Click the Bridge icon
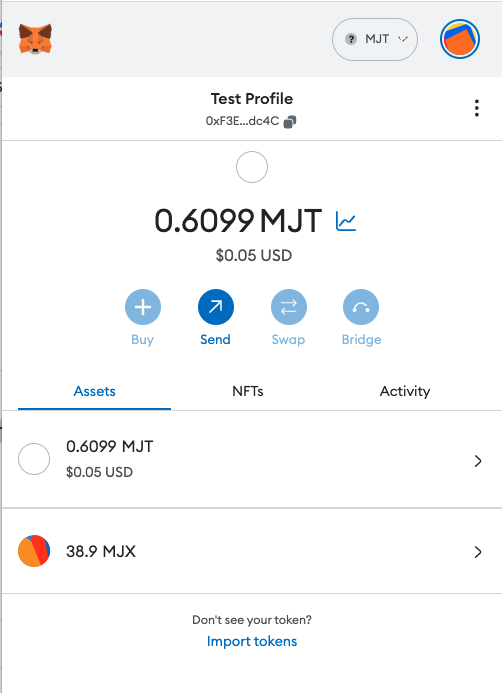The width and height of the screenshot is (502, 693). pos(361,307)
